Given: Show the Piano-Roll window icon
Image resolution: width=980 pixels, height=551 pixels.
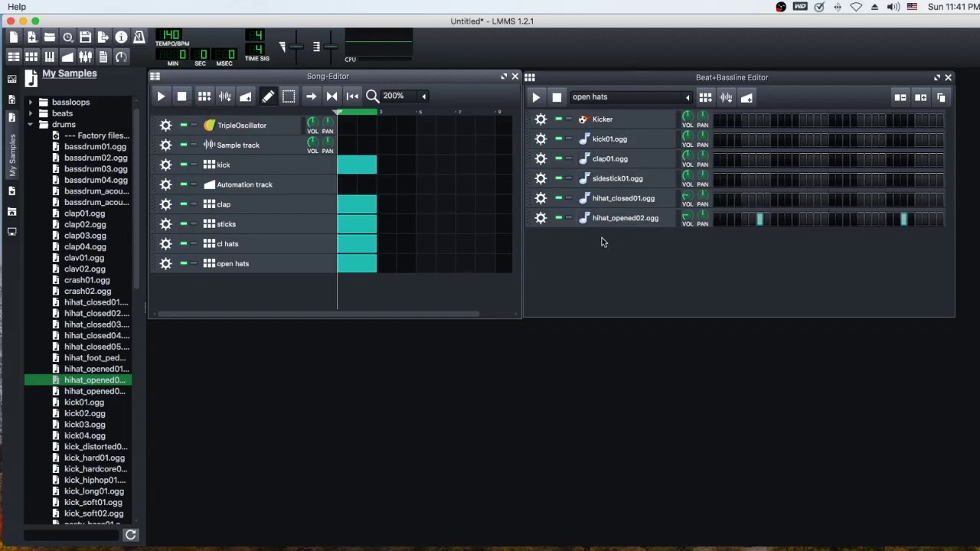Looking at the screenshot, I should [x=49, y=57].
